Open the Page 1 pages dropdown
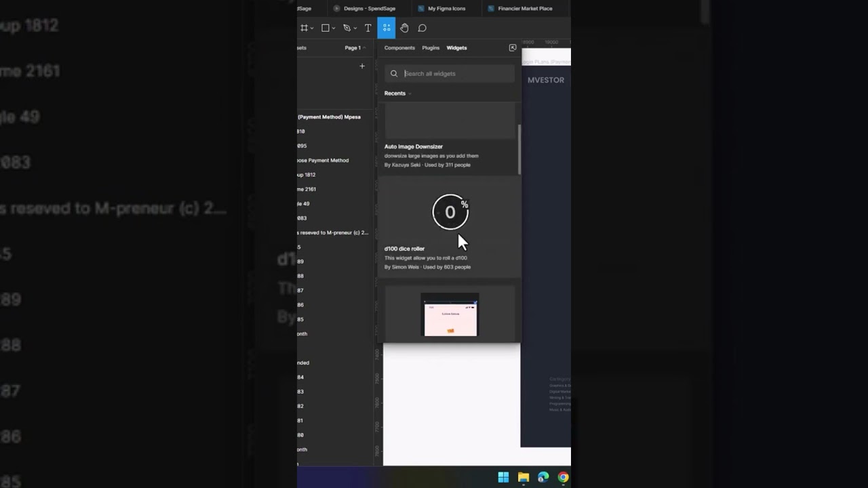 [x=355, y=48]
